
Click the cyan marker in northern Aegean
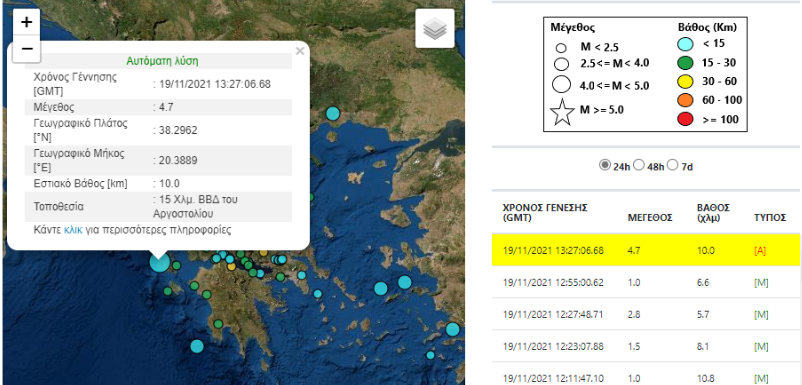point(333,113)
